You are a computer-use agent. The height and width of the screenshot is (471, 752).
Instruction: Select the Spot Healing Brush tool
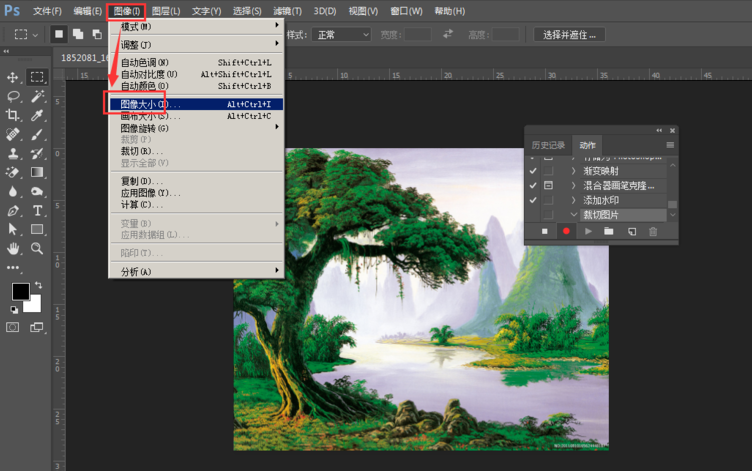pyautogui.click(x=13, y=134)
